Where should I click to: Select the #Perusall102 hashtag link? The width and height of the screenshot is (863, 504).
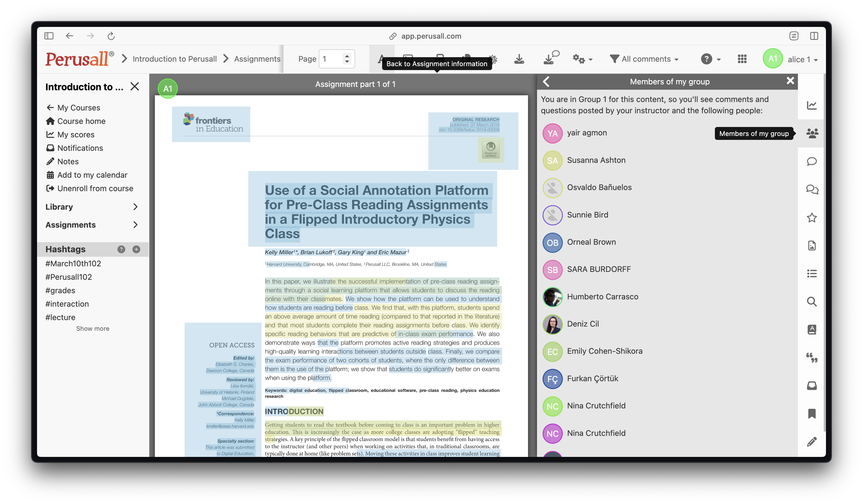coord(68,277)
